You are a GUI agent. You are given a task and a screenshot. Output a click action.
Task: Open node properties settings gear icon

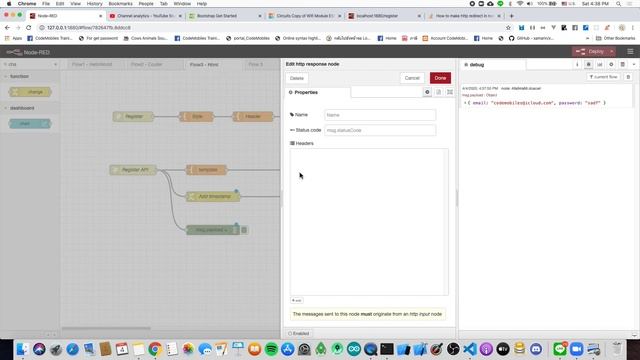(x=427, y=92)
